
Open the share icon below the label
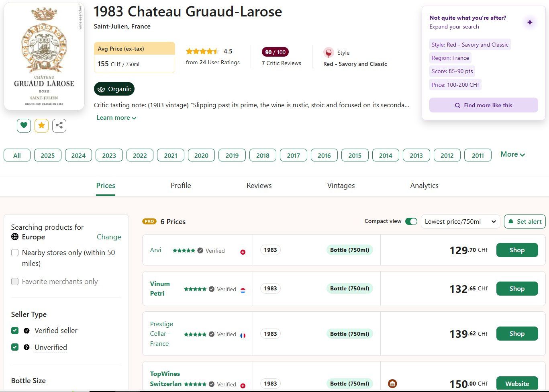[x=59, y=125]
